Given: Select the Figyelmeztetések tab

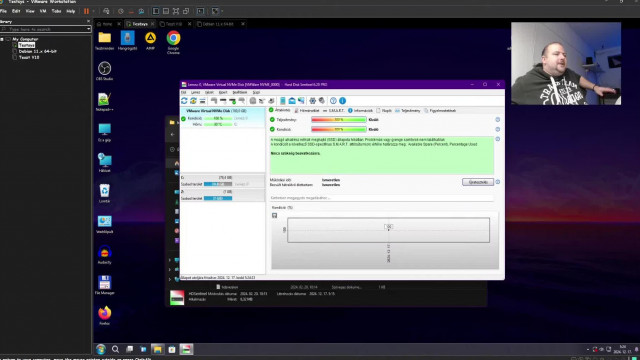Looking at the screenshot, I should (440, 111).
